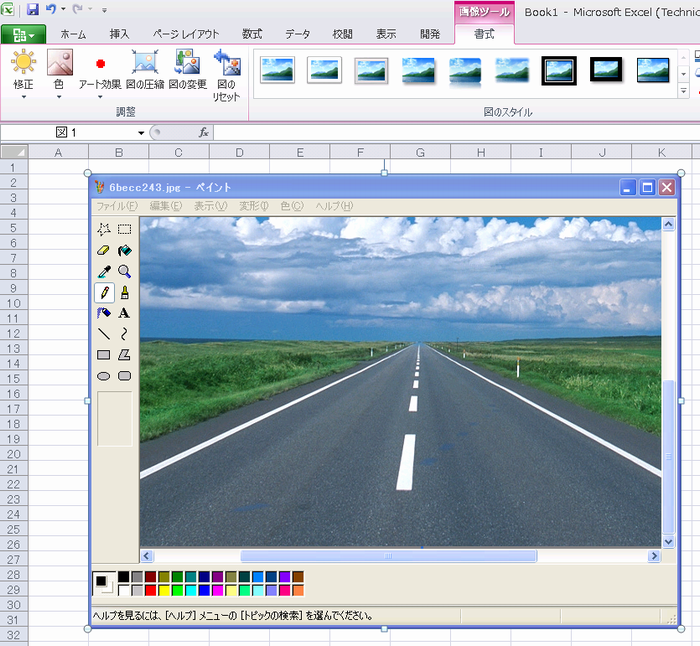700x646 pixels.
Task: Open the Undo history dropdown arrow
Action: click(x=63, y=9)
